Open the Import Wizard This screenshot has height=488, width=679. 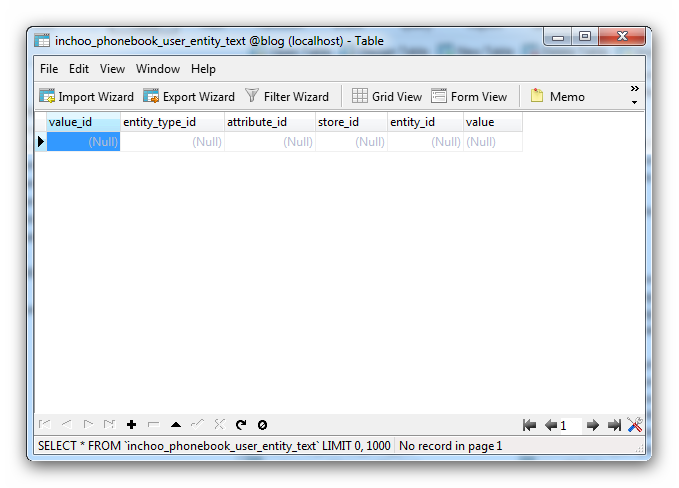(86, 97)
